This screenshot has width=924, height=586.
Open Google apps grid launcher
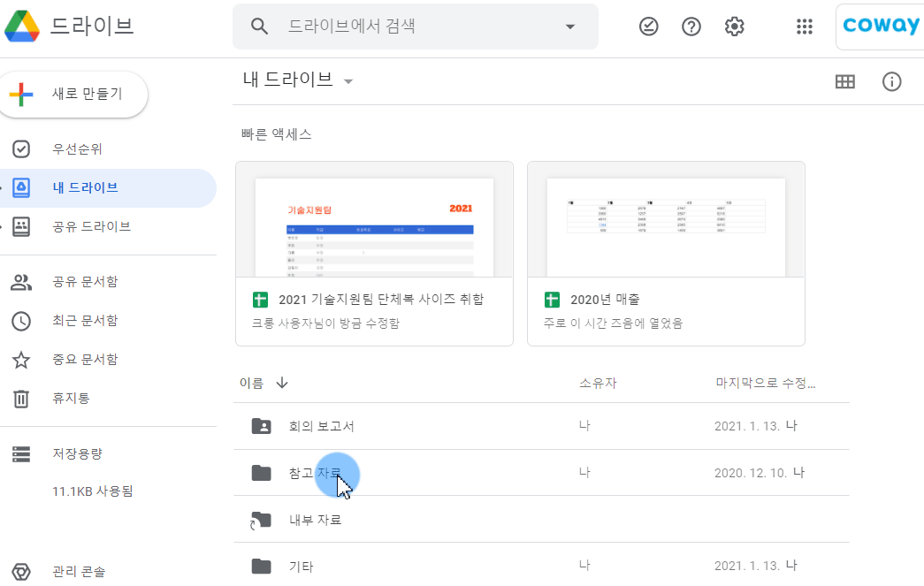pos(805,27)
